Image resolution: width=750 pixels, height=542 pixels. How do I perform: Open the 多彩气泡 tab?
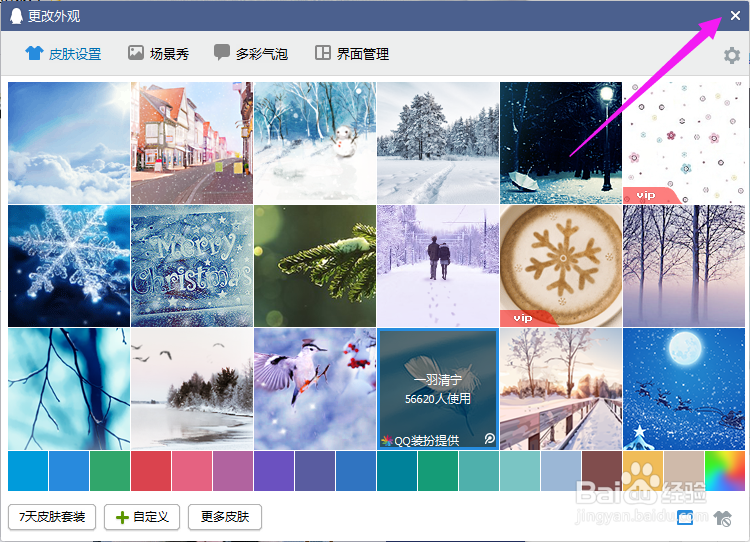coord(251,54)
